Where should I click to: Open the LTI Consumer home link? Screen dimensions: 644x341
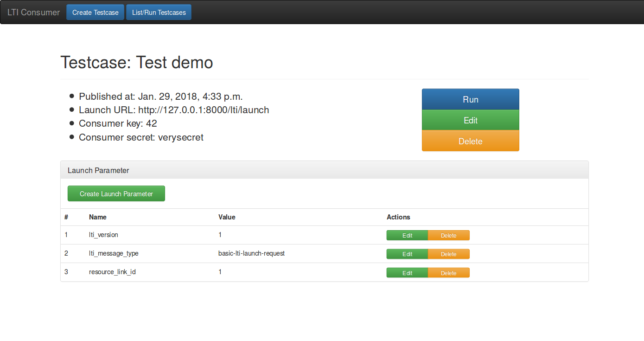[x=33, y=13]
